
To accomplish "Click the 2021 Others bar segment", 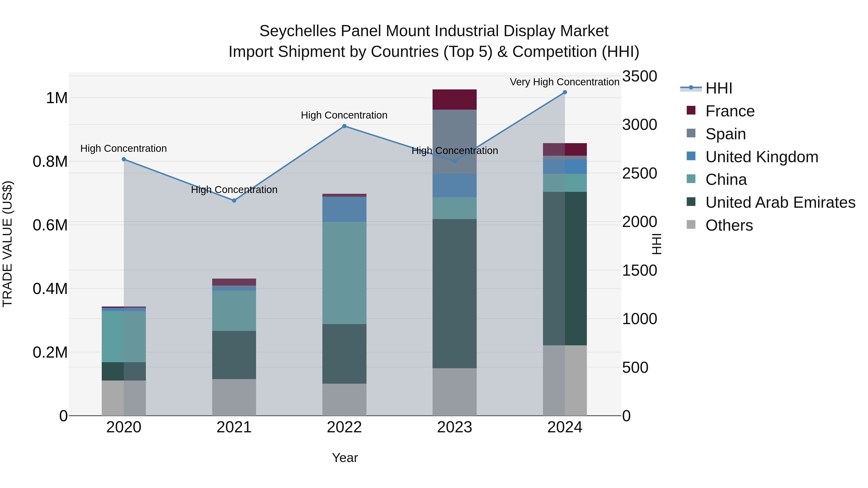I will (x=234, y=397).
